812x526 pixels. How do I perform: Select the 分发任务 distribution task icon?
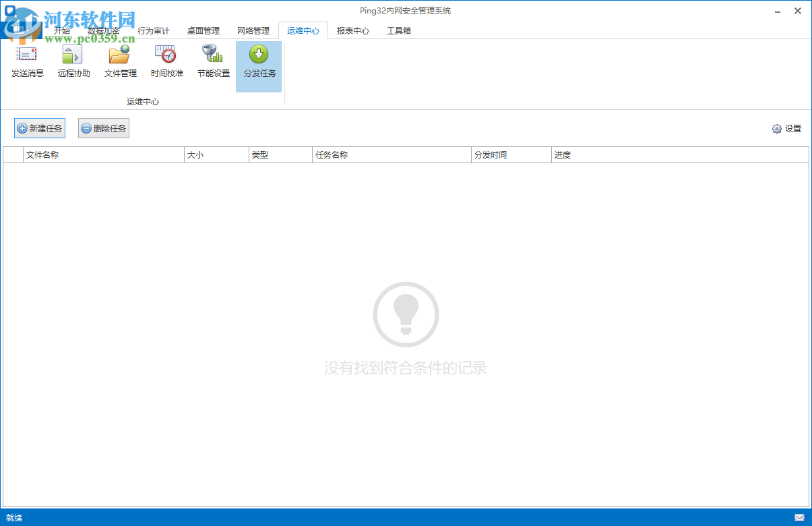pyautogui.click(x=258, y=61)
